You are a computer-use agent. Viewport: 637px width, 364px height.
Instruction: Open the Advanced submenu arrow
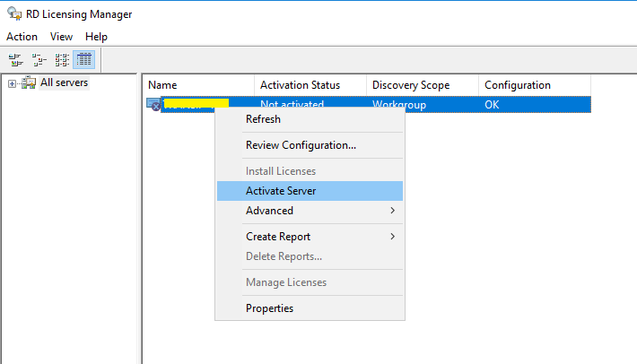click(392, 210)
